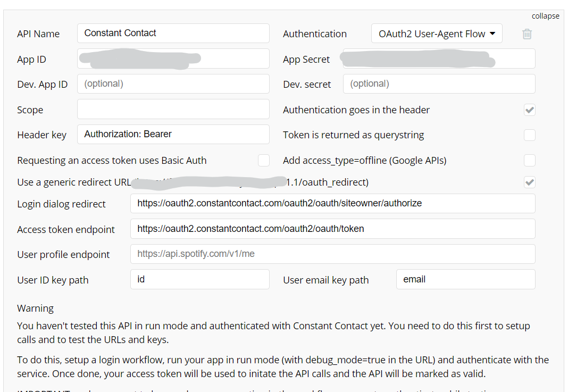The width and height of the screenshot is (568, 392).
Task: Enable Token is returned as querystring
Action: (529, 135)
